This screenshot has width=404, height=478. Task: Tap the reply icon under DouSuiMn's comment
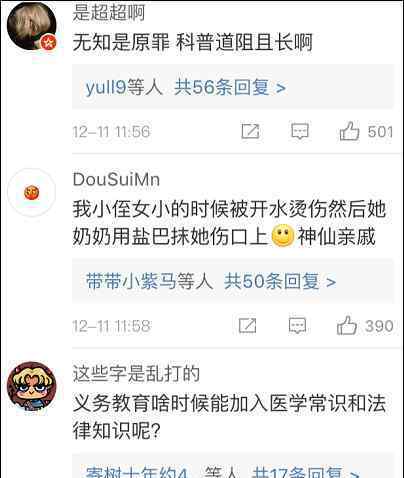tap(297, 326)
